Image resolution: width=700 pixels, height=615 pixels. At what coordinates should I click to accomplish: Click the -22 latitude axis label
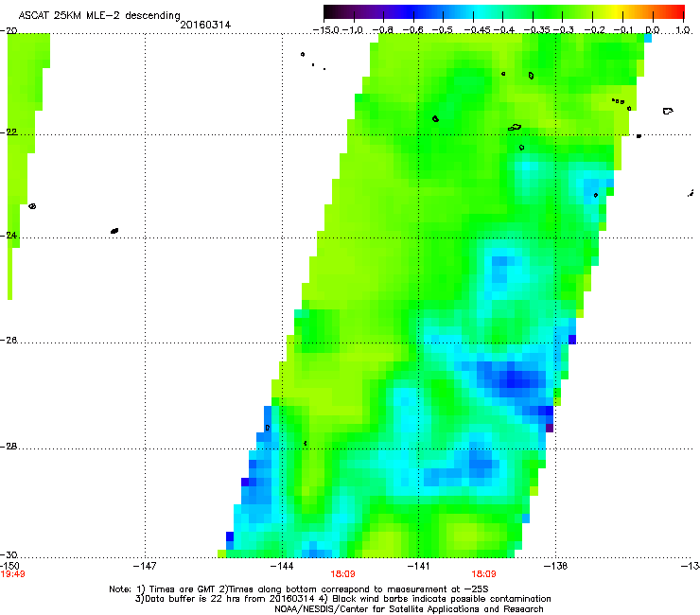coord(9,132)
